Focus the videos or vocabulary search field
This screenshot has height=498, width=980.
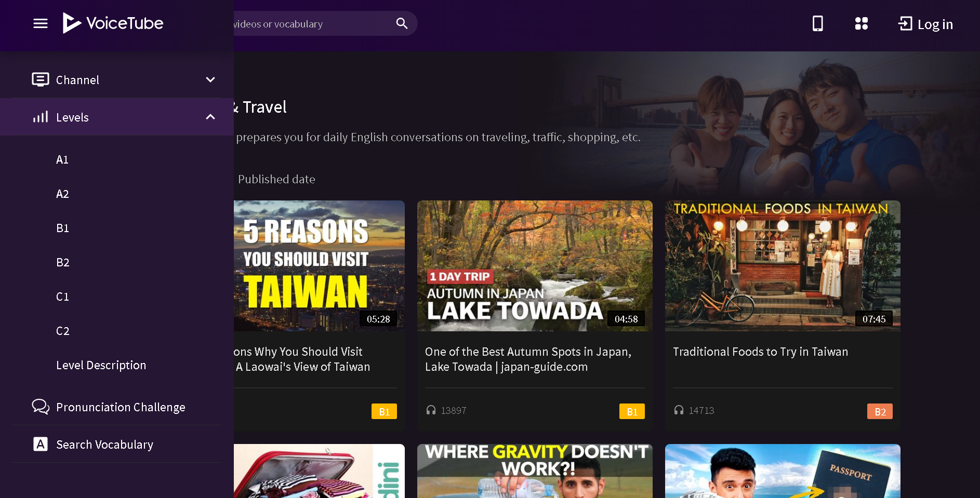click(x=312, y=23)
